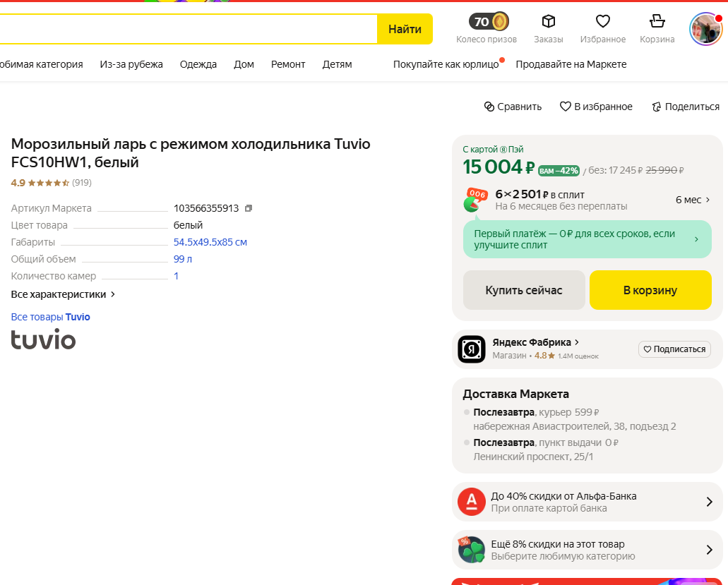Expand the Альфа-Банка discount offer
The width and height of the screenshot is (728, 585).
pyautogui.click(x=709, y=502)
